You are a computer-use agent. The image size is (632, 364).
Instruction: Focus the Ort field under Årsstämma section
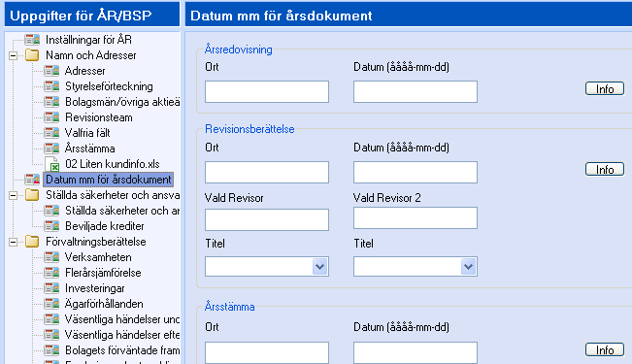pos(267,352)
